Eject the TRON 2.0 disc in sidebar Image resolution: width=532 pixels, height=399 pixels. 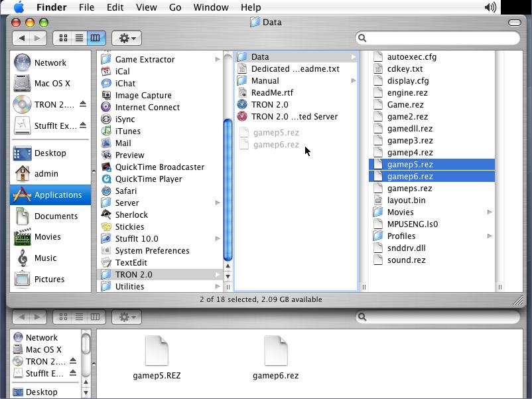(x=83, y=104)
